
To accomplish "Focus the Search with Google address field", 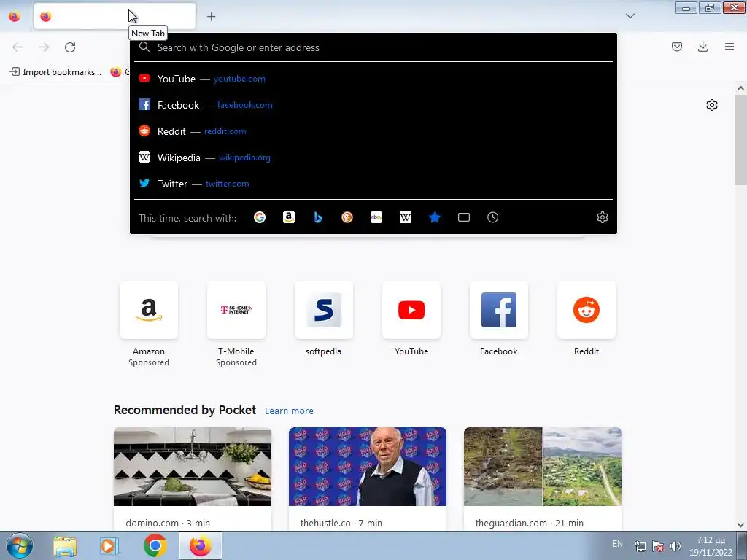I will (x=373, y=47).
